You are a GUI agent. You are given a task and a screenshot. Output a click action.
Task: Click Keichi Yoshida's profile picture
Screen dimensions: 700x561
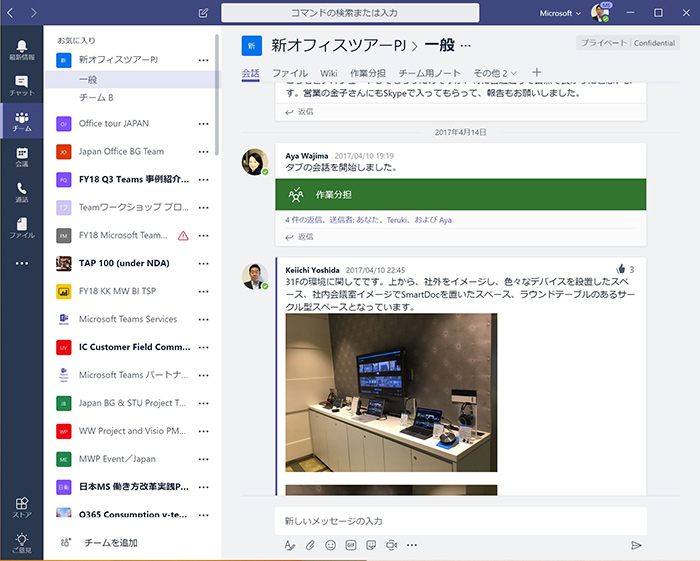tap(255, 276)
